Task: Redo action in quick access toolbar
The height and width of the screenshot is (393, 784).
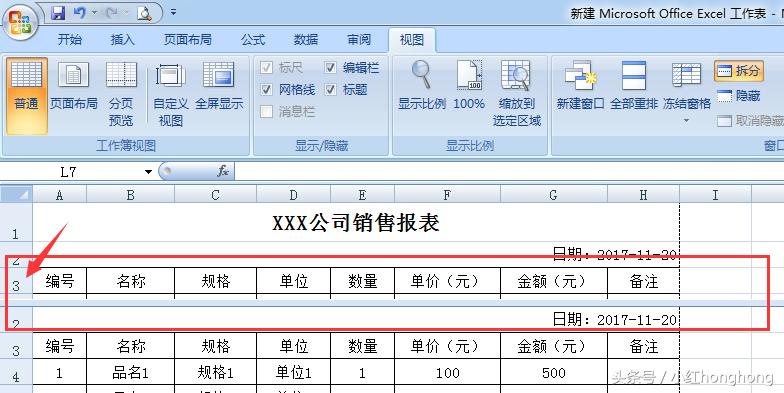Action: coord(112,12)
